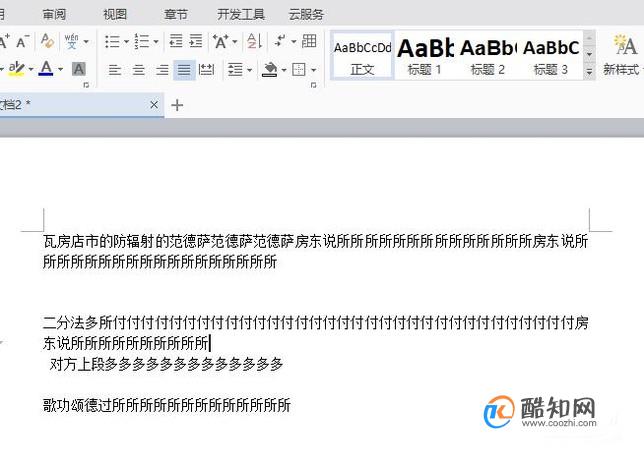
Task: Open the paragraph marks dropdown arrow
Action: 294,41
